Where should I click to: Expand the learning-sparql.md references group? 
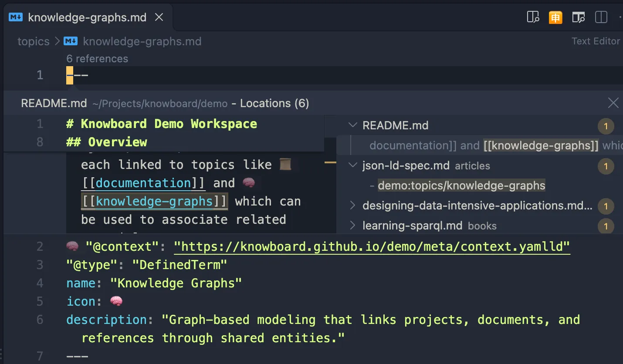(x=352, y=226)
